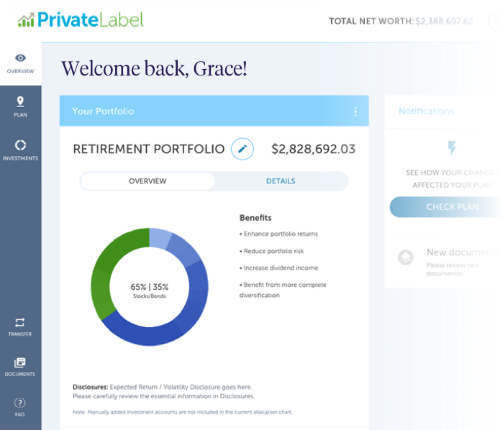Click the lightning bolt notification icon
The image size is (504, 430).
[x=452, y=148]
